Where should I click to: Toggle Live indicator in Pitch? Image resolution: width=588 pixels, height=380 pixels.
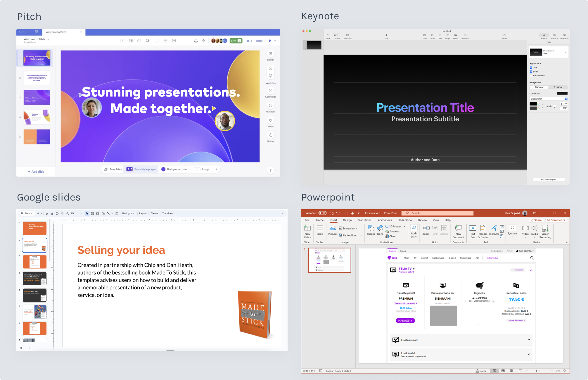coord(236,41)
